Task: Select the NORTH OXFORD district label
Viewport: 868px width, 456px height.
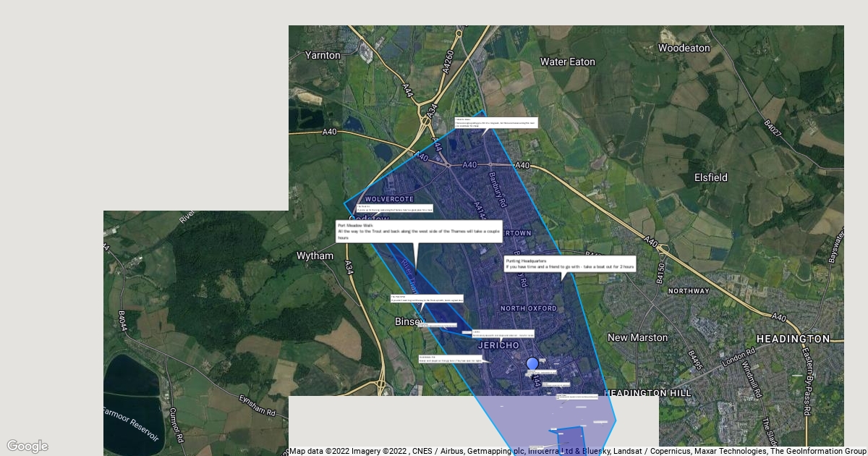Action: pos(529,308)
